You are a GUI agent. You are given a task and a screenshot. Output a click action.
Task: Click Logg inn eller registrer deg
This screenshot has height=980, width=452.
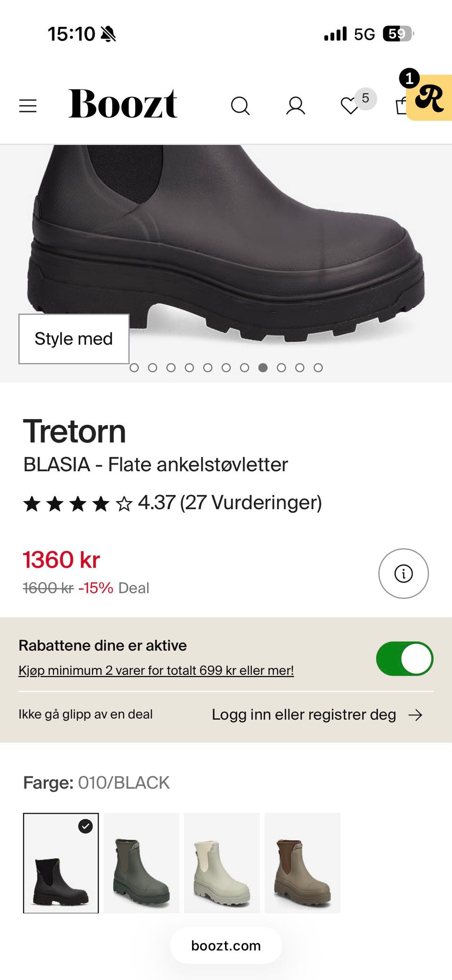coord(304,714)
